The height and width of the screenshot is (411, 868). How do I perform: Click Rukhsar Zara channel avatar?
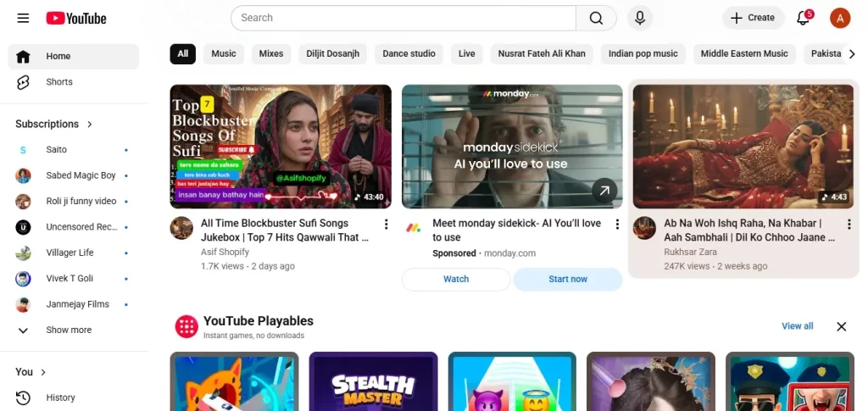pyautogui.click(x=644, y=228)
